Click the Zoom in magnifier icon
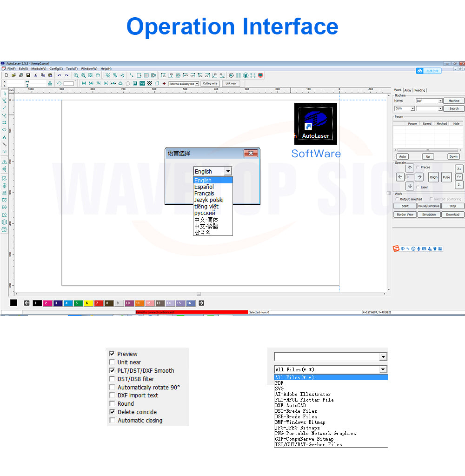 point(76,75)
